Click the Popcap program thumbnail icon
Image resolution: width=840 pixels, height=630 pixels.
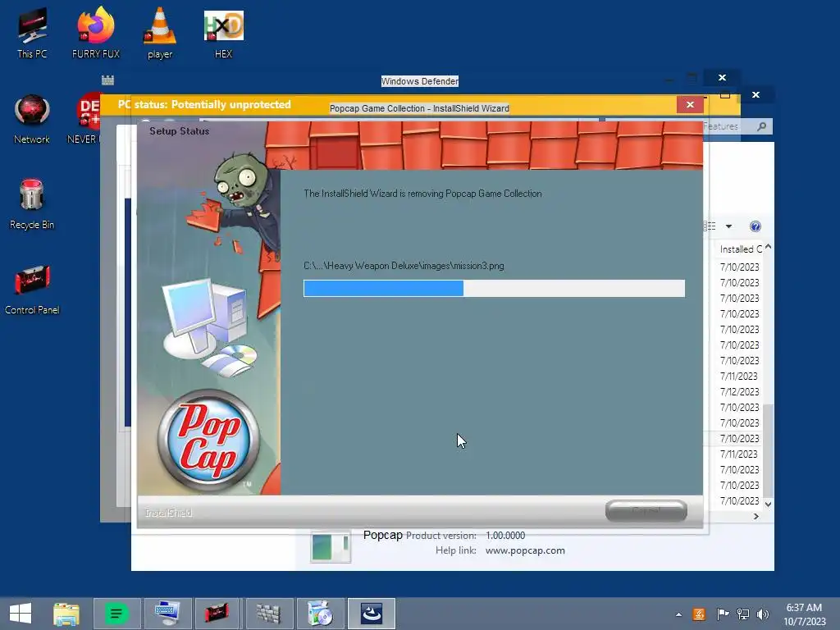pyautogui.click(x=331, y=547)
